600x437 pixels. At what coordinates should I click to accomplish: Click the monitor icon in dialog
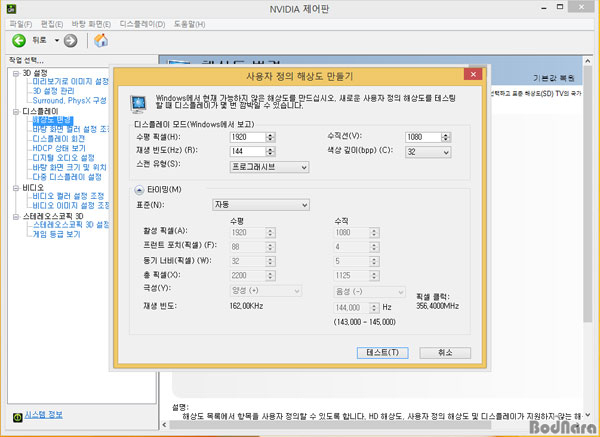tap(138, 104)
